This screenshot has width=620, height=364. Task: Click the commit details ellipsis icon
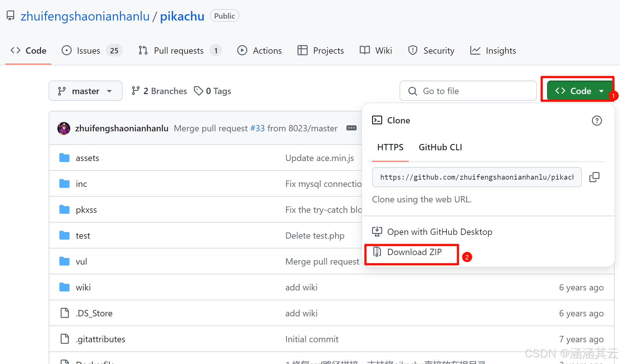[351, 128]
